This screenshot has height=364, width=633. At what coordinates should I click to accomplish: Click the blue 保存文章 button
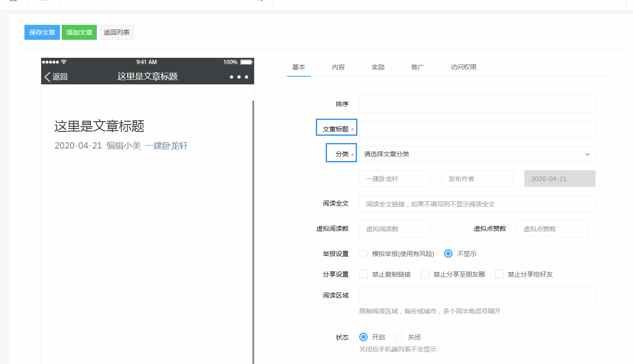pyautogui.click(x=42, y=33)
